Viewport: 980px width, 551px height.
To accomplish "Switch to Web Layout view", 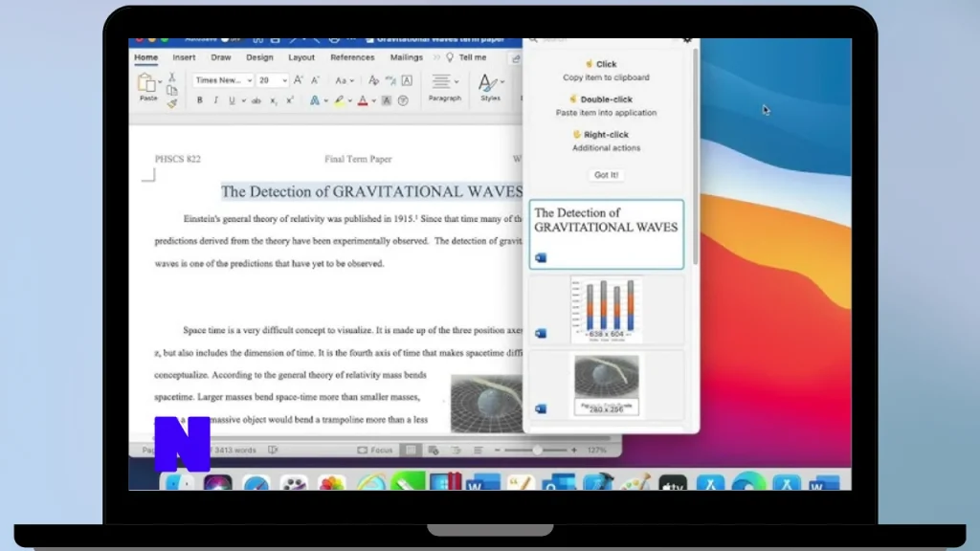I will click(434, 450).
